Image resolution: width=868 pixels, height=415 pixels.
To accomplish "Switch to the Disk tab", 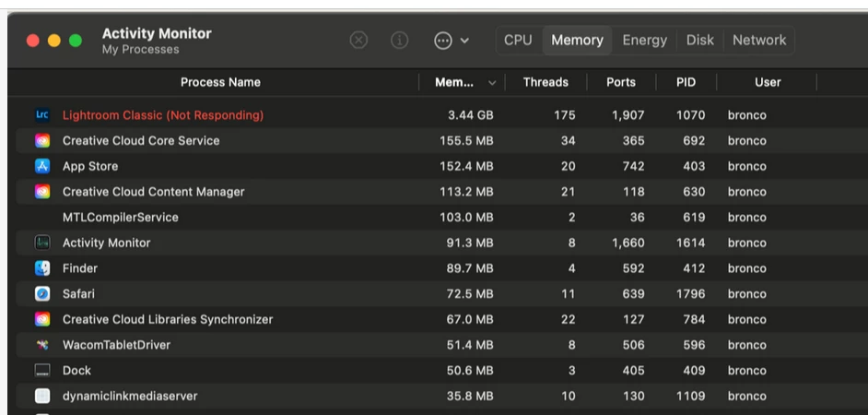I will coord(700,41).
